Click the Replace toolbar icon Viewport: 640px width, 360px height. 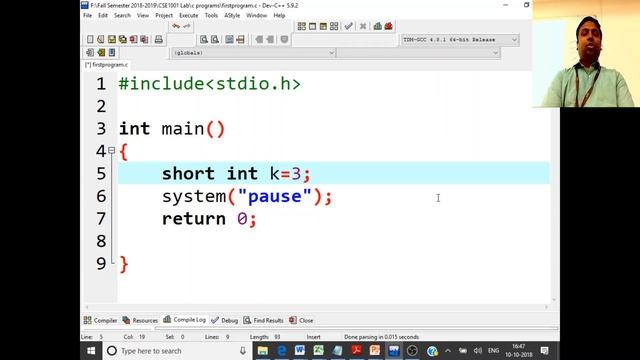[215, 40]
